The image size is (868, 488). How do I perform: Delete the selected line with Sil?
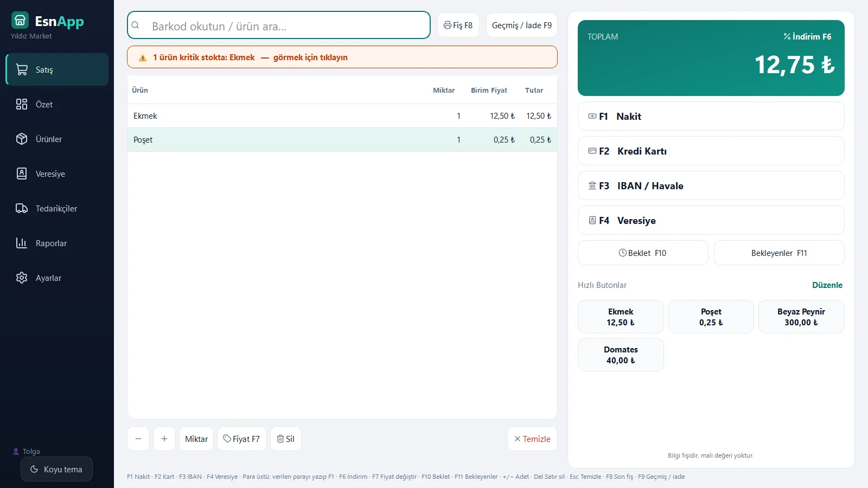286,439
